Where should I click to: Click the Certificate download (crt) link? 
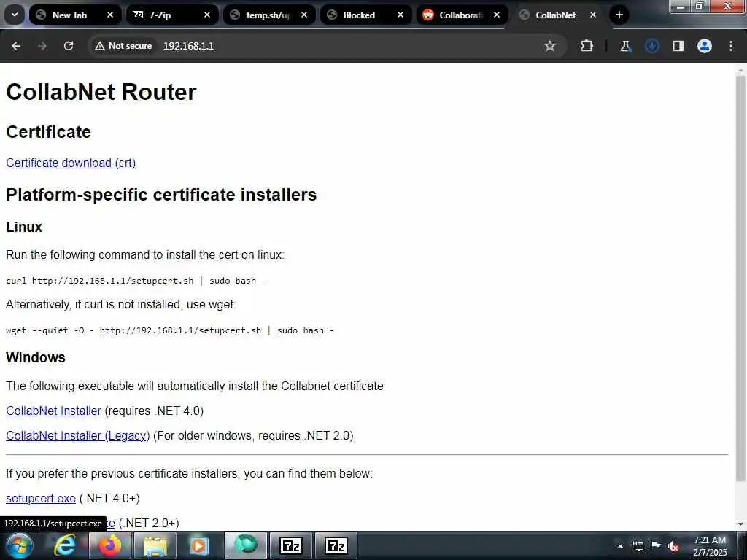coord(71,163)
